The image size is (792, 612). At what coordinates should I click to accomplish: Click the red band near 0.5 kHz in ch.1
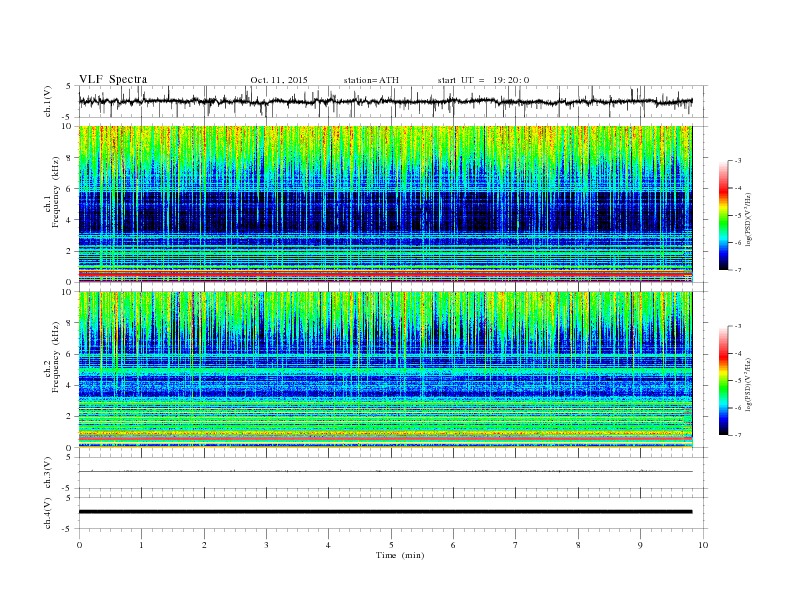tap(385, 273)
